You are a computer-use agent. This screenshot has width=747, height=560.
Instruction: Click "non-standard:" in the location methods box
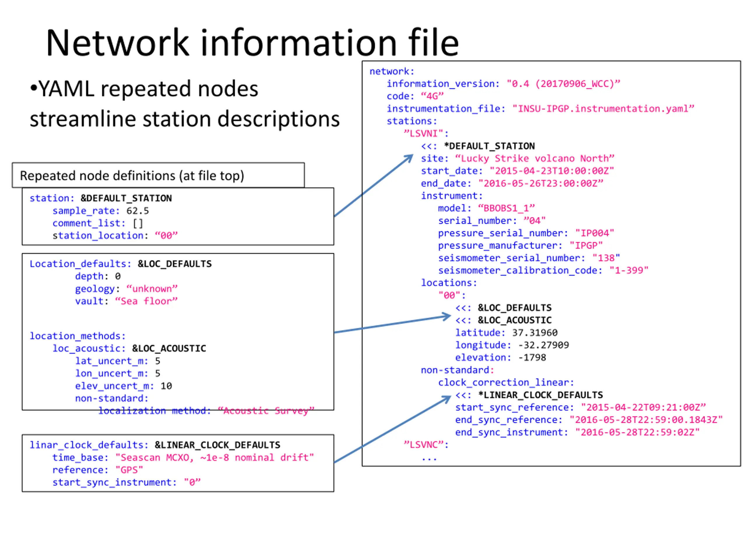pyautogui.click(x=112, y=398)
